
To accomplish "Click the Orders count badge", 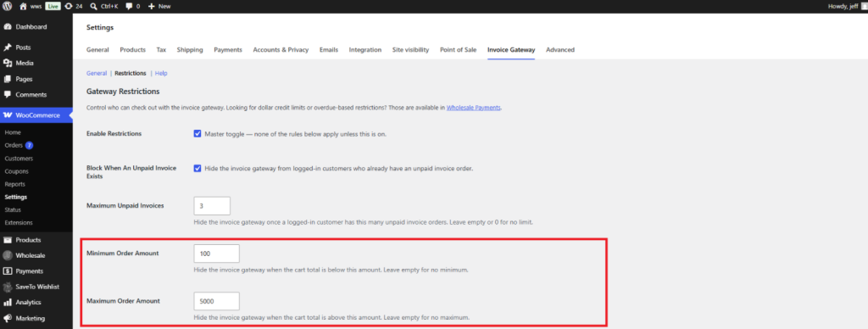I will click(x=30, y=146).
